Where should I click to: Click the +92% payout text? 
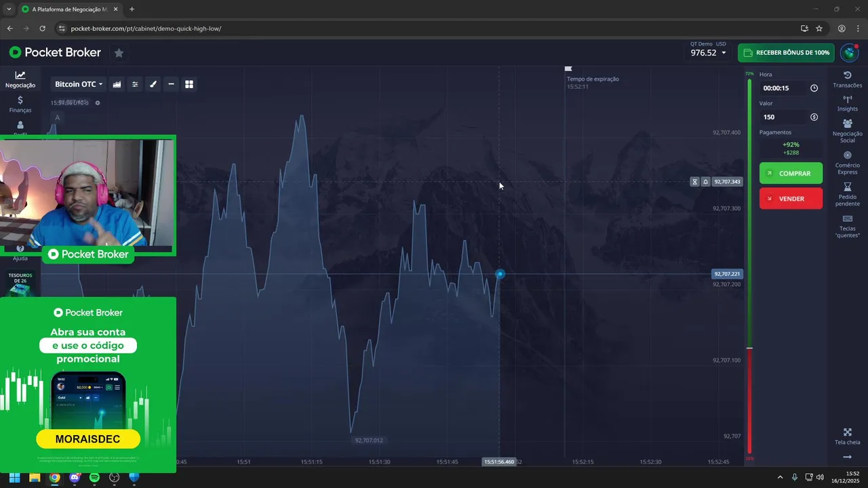791,144
